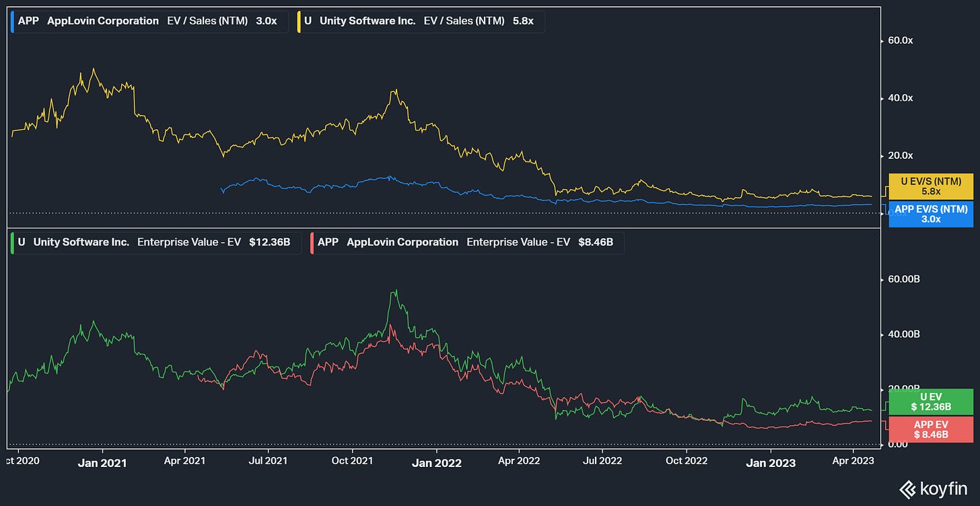The width and height of the screenshot is (980, 506).
Task: Click the Jan 2022 date label
Action: (438, 463)
